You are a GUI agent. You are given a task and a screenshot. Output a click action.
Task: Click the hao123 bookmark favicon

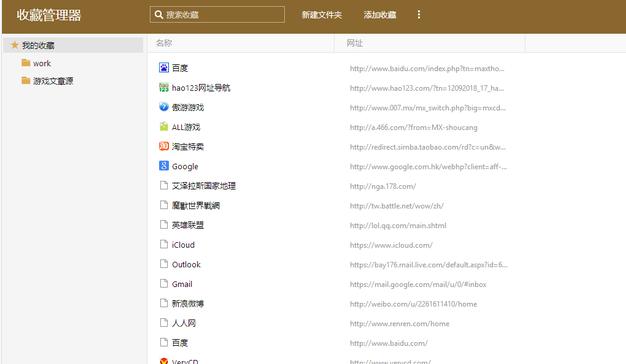tap(164, 87)
